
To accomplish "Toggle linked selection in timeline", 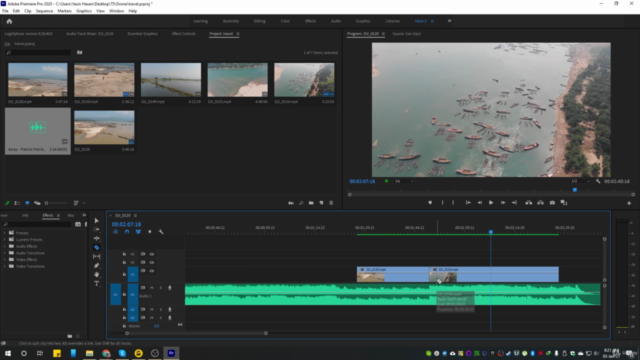I will (138, 232).
